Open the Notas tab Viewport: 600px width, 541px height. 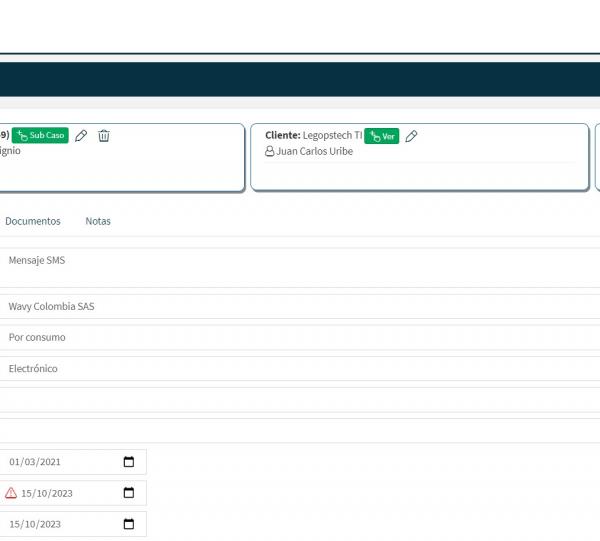click(x=98, y=221)
